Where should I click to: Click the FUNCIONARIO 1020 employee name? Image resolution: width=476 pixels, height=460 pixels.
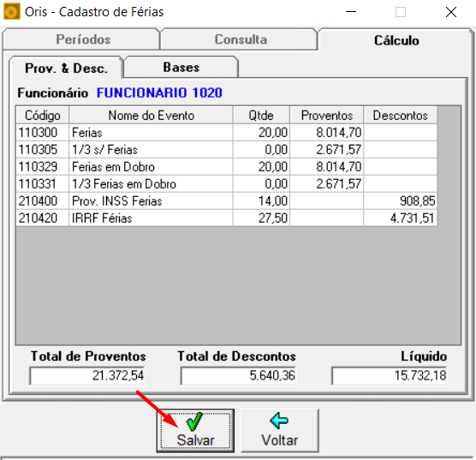coord(159,93)
